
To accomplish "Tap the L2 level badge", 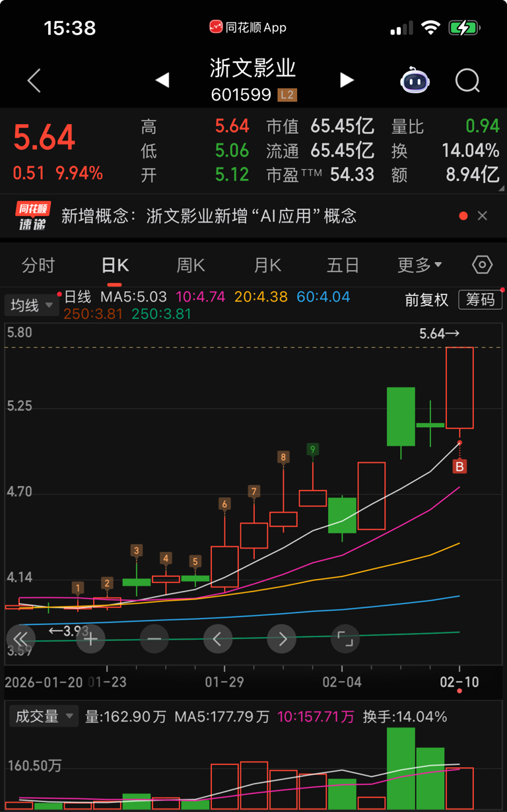I will [x=287, y=95].
